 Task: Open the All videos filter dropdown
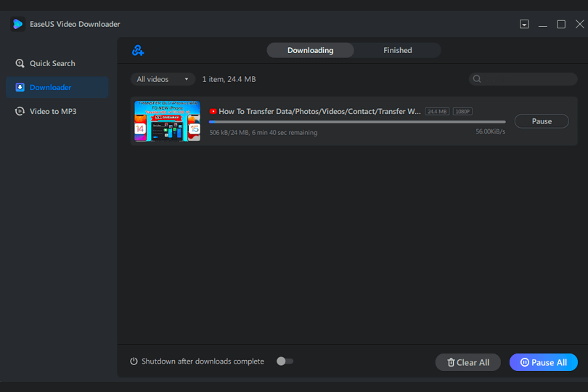163,79
